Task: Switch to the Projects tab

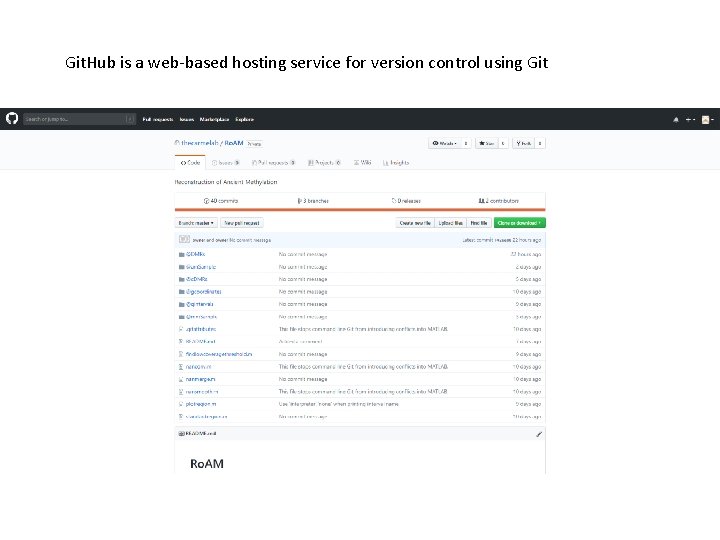Action: click(324, 163)
